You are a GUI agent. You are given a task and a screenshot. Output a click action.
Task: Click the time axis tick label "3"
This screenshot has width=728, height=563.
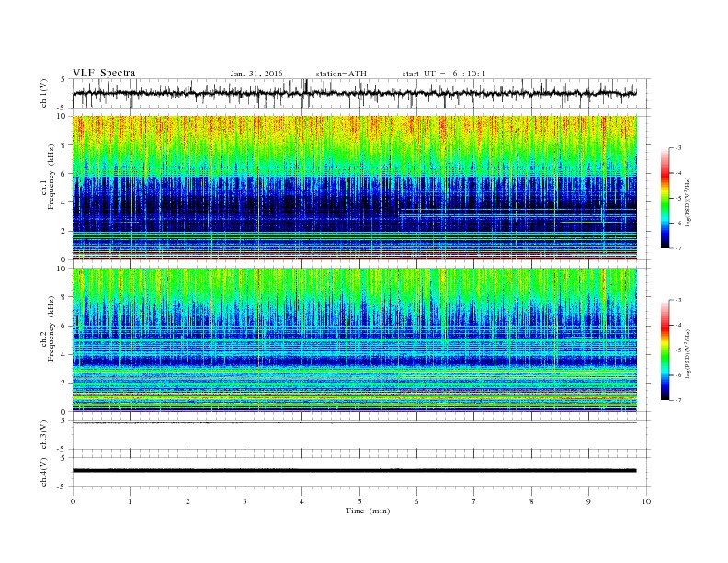pos(245,501)
